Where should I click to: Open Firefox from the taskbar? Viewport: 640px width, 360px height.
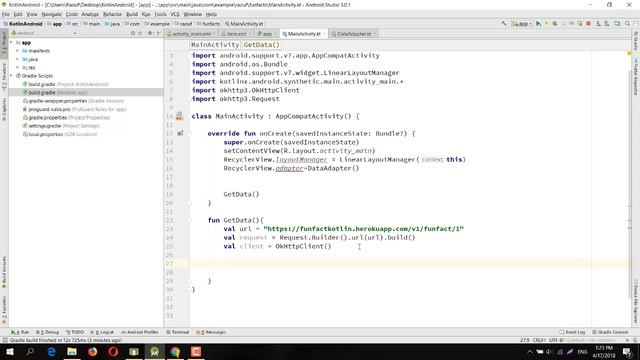[93, 351]
